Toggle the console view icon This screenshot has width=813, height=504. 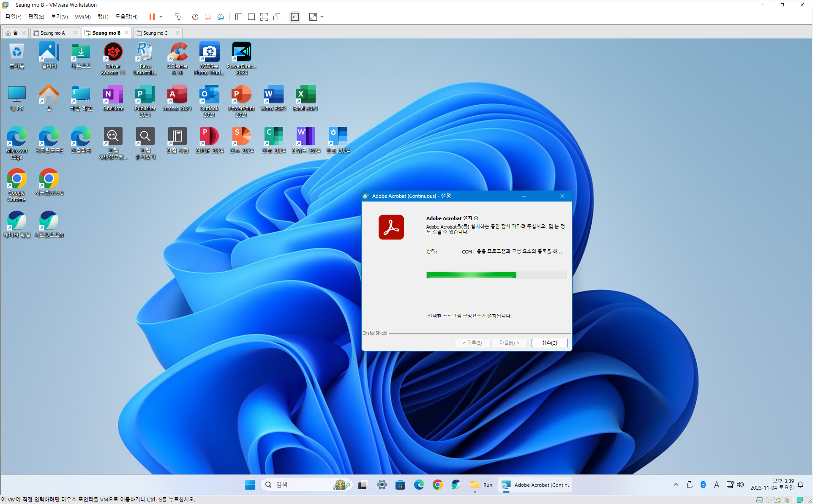coord(295,17)
